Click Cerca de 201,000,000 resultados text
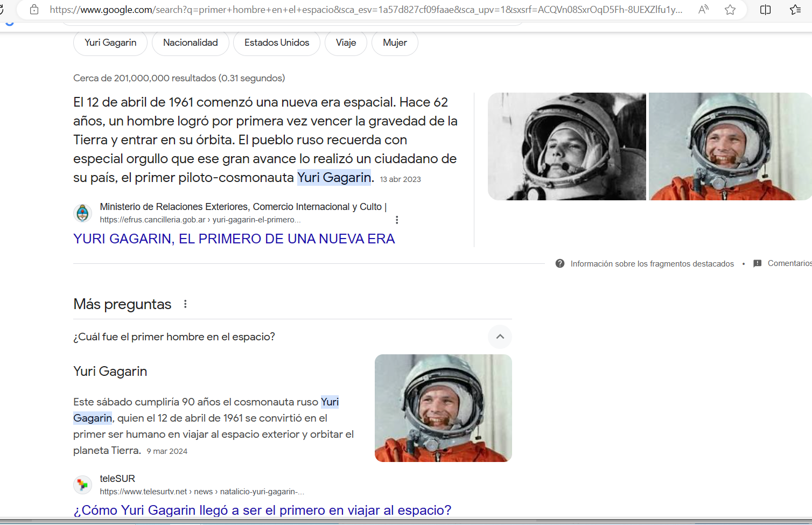The width and height of the screenshot is (812, 525). tap(179, 78)
